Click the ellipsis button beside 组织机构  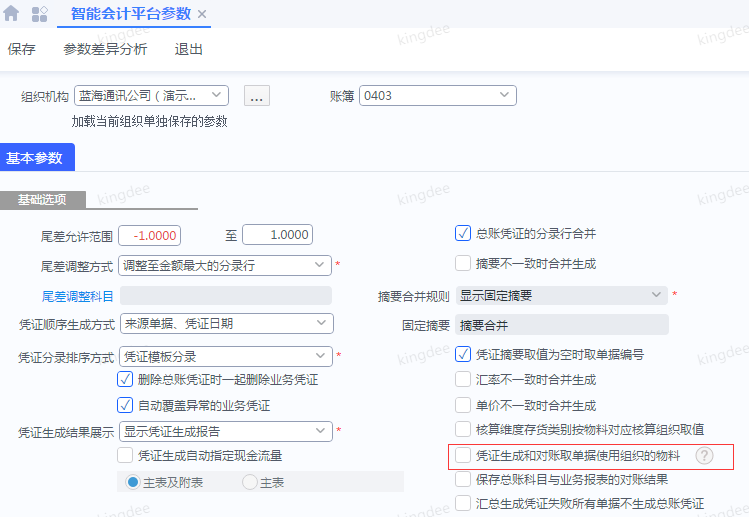point(256,96)
